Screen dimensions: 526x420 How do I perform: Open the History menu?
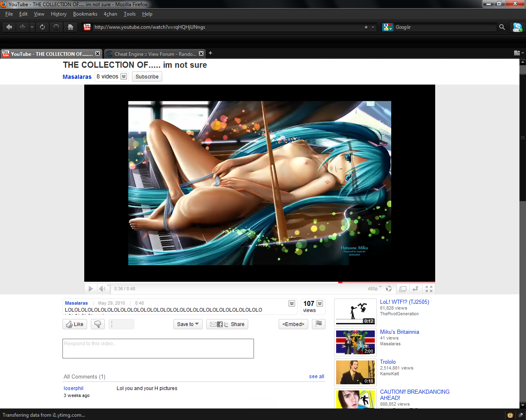tap(59, 14)
